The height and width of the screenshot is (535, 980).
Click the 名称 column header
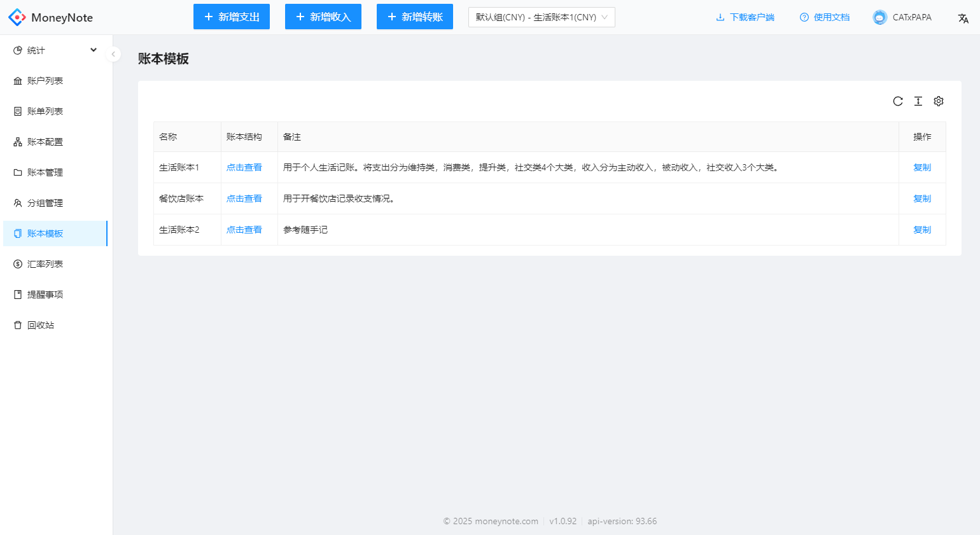[x=188, y=137]
